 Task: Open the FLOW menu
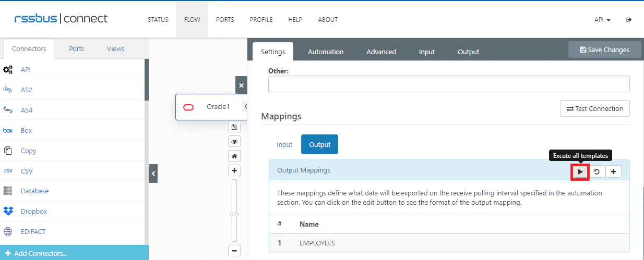[x=192, y=20]
